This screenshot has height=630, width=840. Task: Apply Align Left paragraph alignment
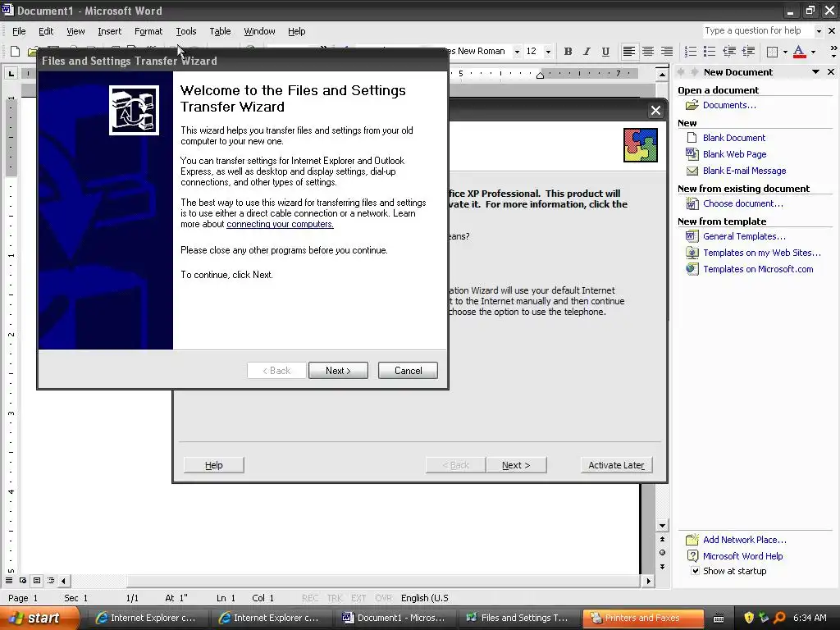pos(629,52)
